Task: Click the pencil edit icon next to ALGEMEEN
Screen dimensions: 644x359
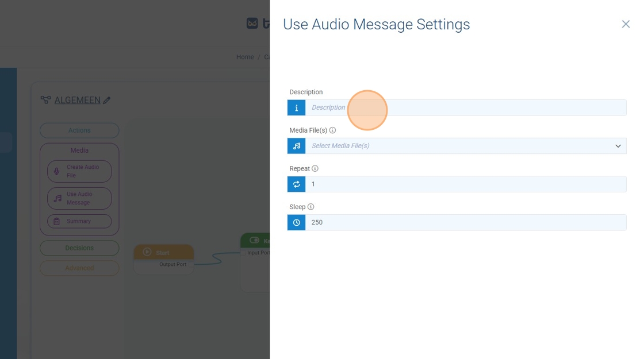Action: click(x=106, y=101)
